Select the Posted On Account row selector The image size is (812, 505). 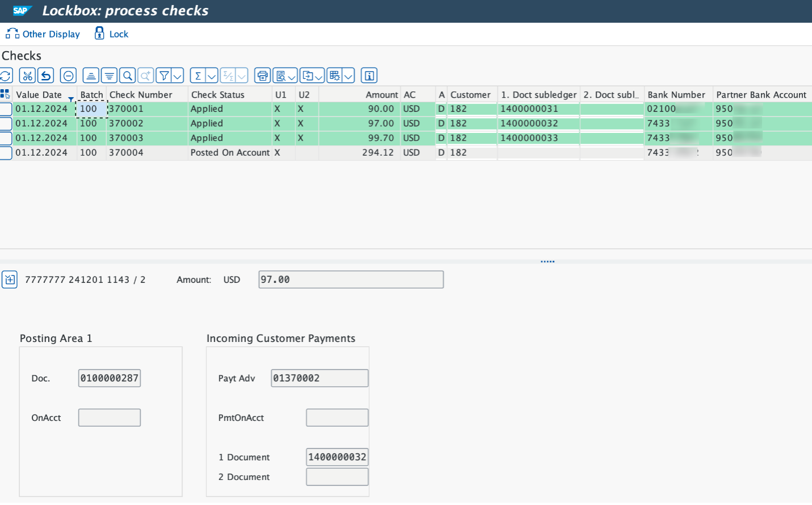pos(6,153)
